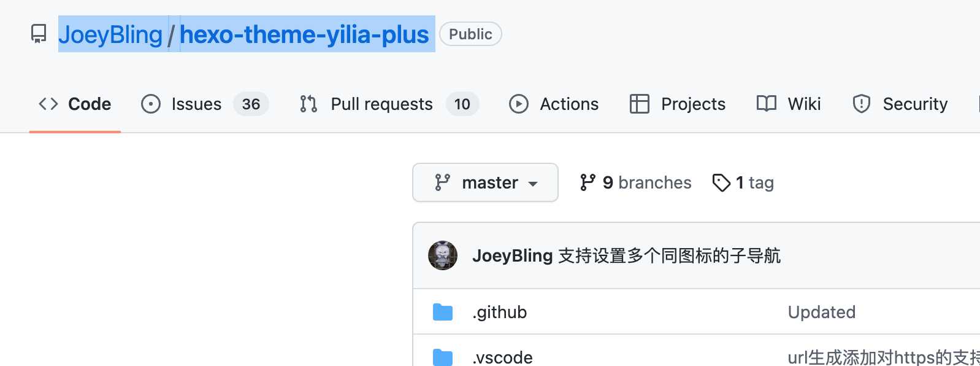Click the Issues count badge 36
The image size is (980, 366).
[x=251, y=104]
